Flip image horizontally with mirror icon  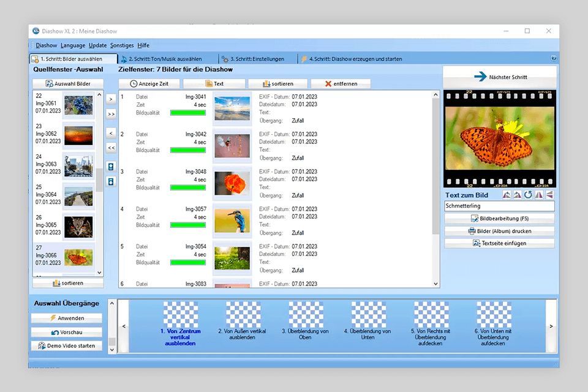click(539, 195)
